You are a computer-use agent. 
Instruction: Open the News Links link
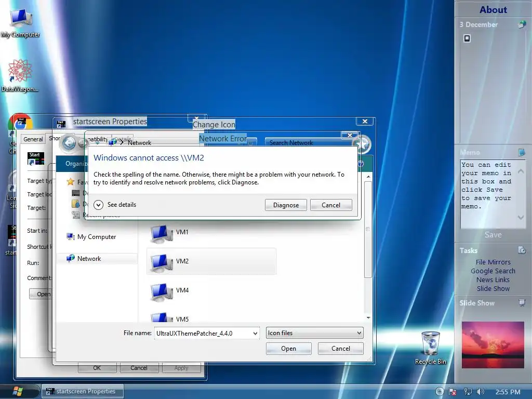pos(493,280)
